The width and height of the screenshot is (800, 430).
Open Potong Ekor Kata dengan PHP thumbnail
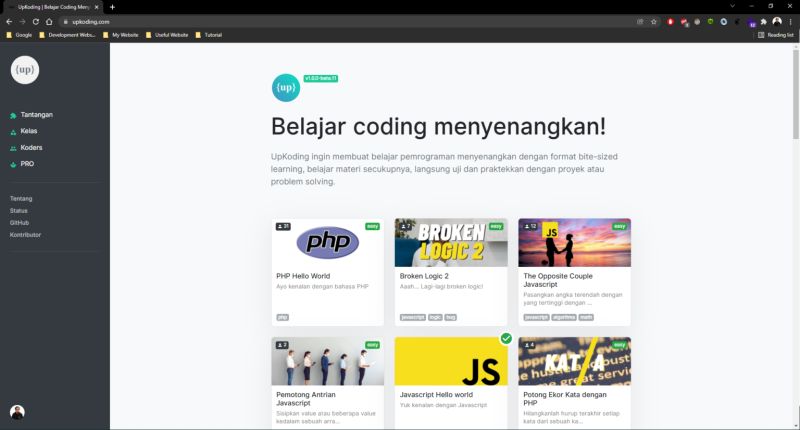coord(574,361)
